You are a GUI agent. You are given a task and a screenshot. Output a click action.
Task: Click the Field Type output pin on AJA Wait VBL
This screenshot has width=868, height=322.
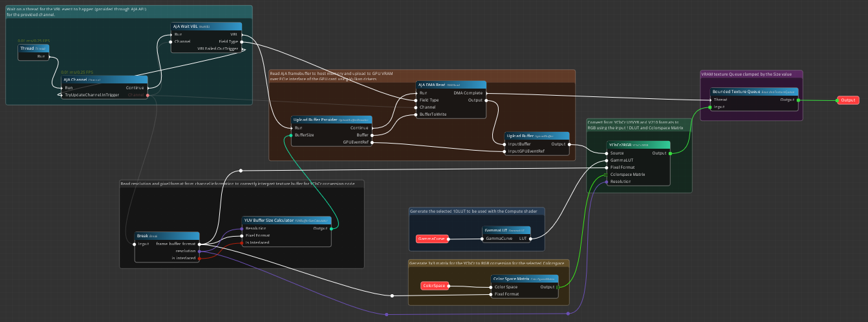[x=242, y=41]
